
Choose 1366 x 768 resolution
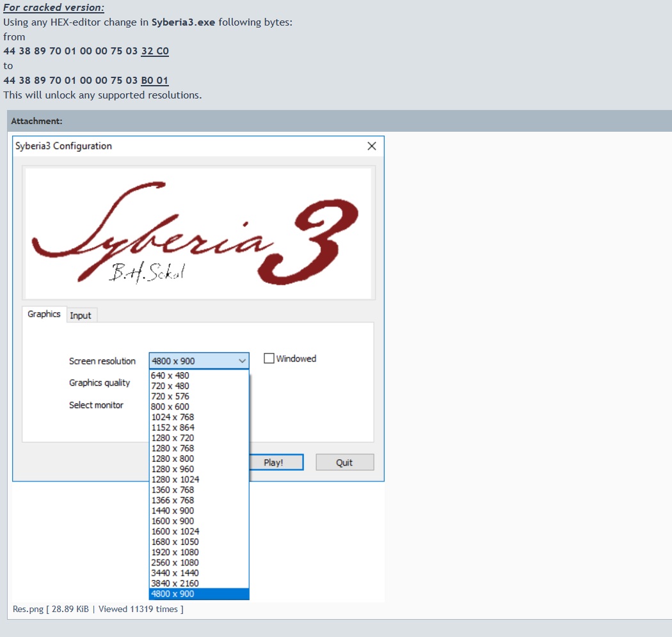199,500
